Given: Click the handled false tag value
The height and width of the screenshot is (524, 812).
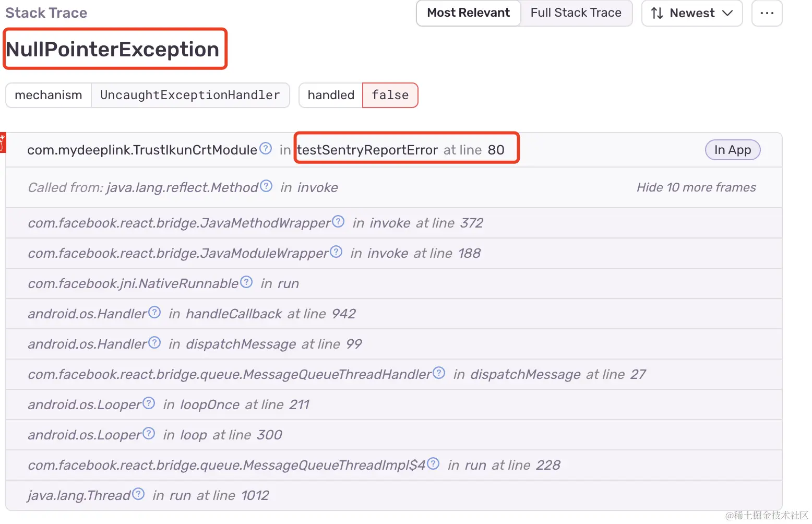Looking at the screenshot, I should [x=390, y=95].
